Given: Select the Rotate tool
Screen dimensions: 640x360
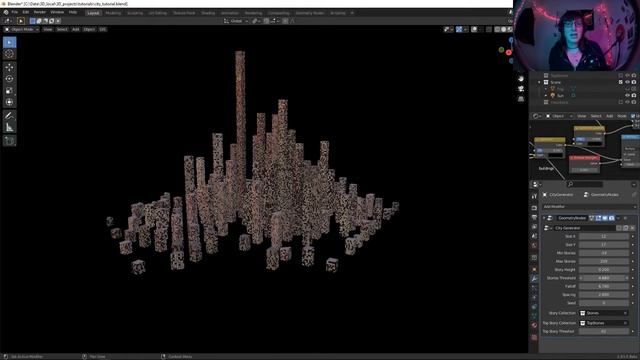Looking at the screenshot, I should [x=9, y=79].
